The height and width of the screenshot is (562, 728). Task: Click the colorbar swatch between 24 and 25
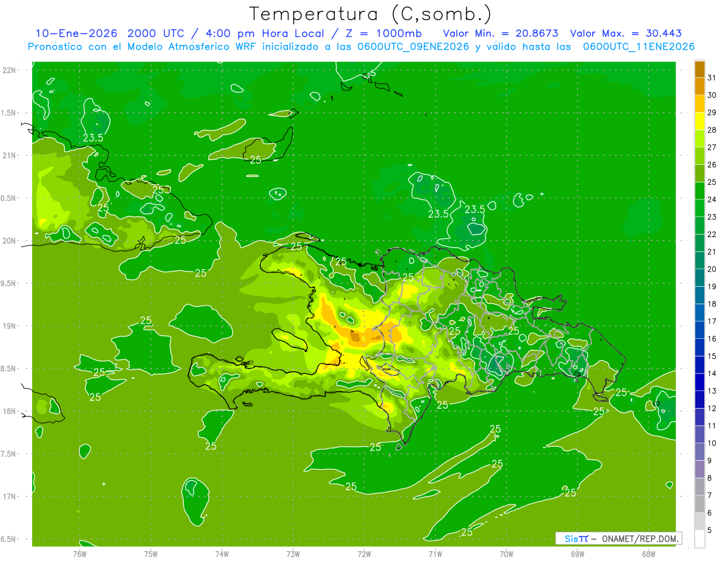click(699, 191)
